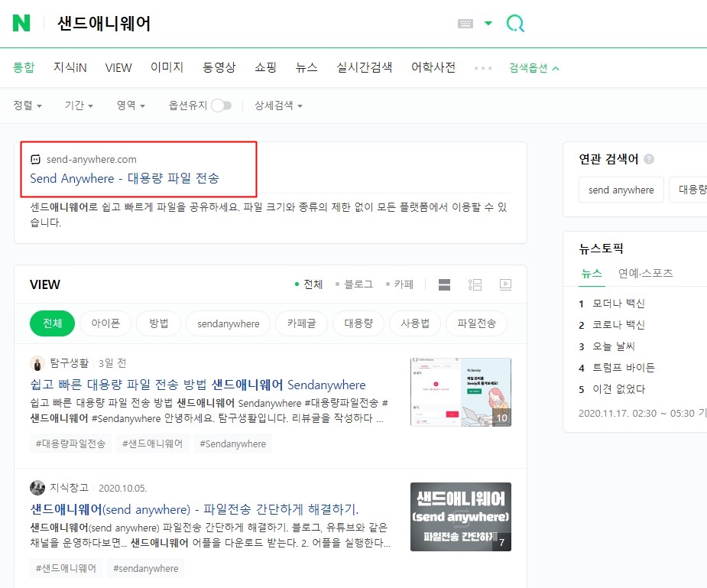The height and width of the screenshot is (588, 707).
Task: Switch to the 지식iN tab
Action: pyautogui.click(x=70, y=67)
